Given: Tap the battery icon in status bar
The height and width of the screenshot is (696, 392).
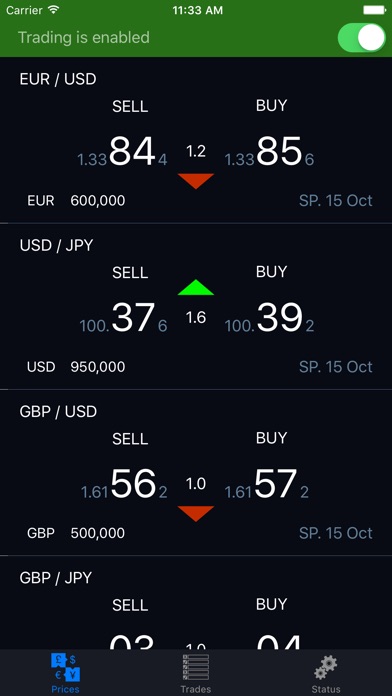Looking at the screenshot, I should click(374, 10).
